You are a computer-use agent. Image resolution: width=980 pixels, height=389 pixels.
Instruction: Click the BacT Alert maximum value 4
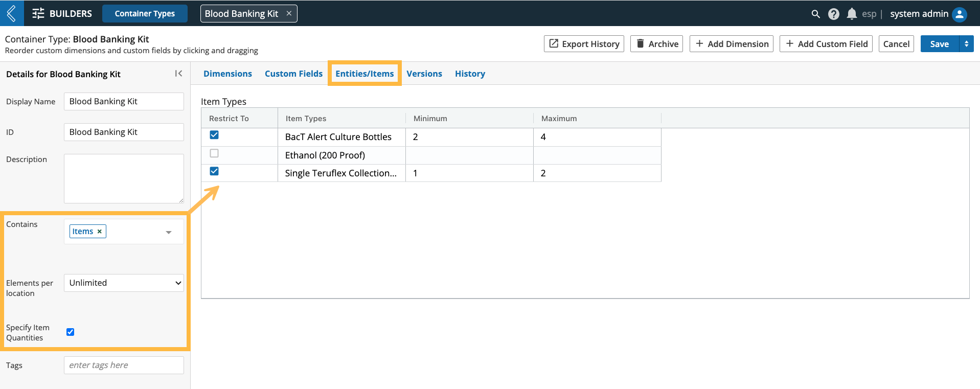click(x=597, y=137)
